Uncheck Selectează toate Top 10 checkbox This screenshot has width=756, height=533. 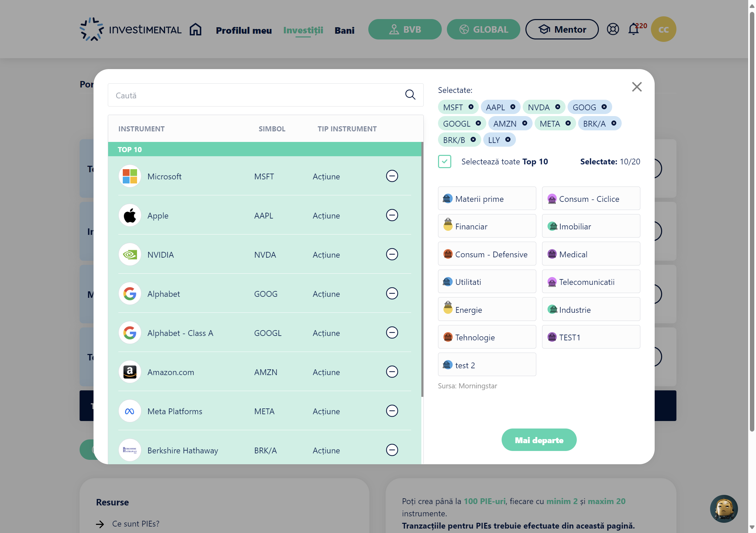pyautogui.click(x=444, y=161)
